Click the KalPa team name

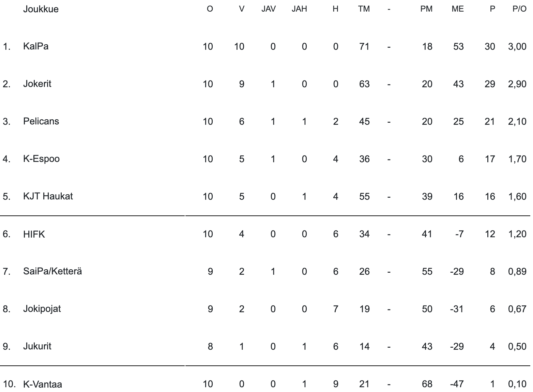36,46
